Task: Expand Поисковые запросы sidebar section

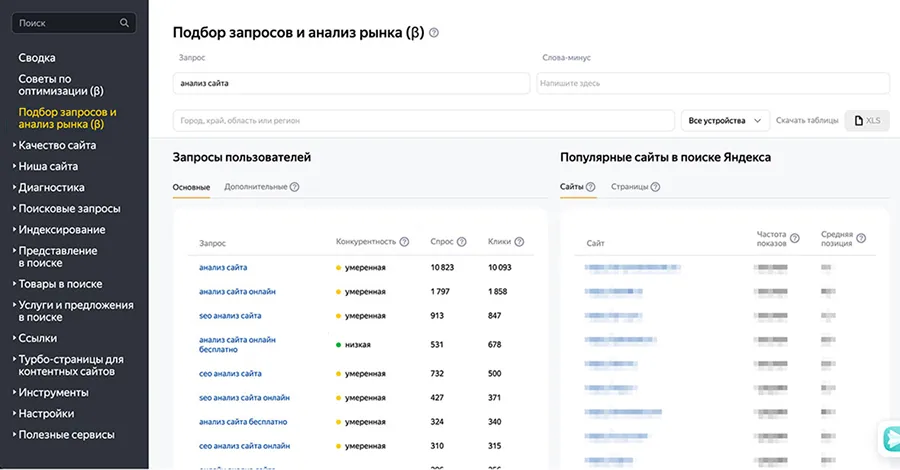Action: coord(67,209)
